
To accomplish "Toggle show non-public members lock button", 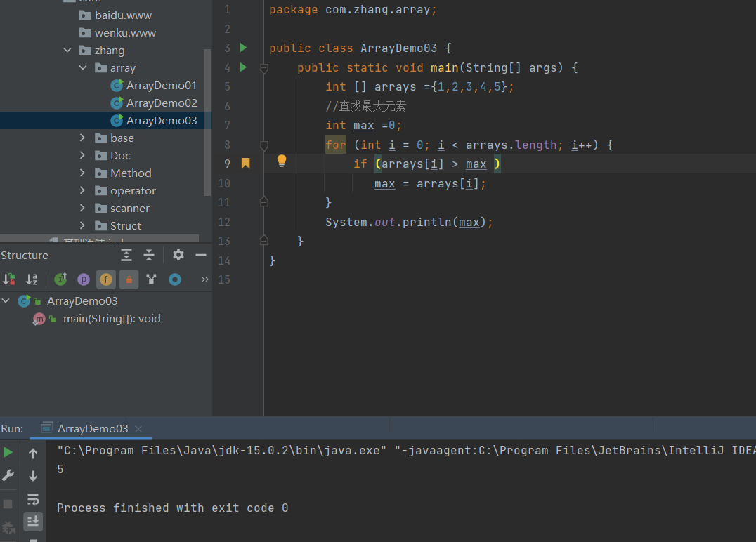I will click(129, 279).
